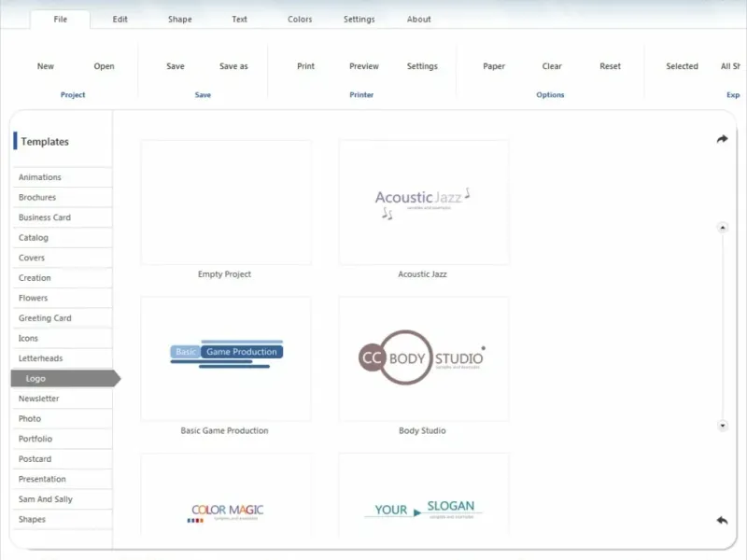Click the Print button

coord(306,66)
